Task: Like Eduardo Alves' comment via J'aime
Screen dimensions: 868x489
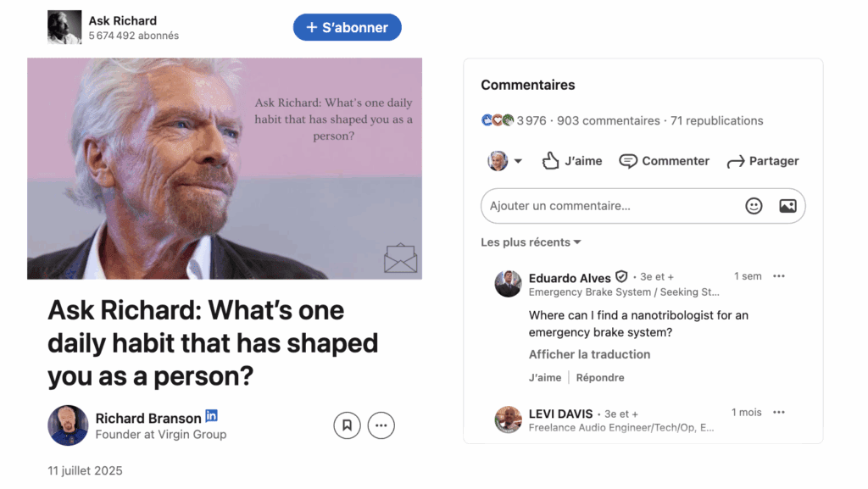Action: [545, 378]
